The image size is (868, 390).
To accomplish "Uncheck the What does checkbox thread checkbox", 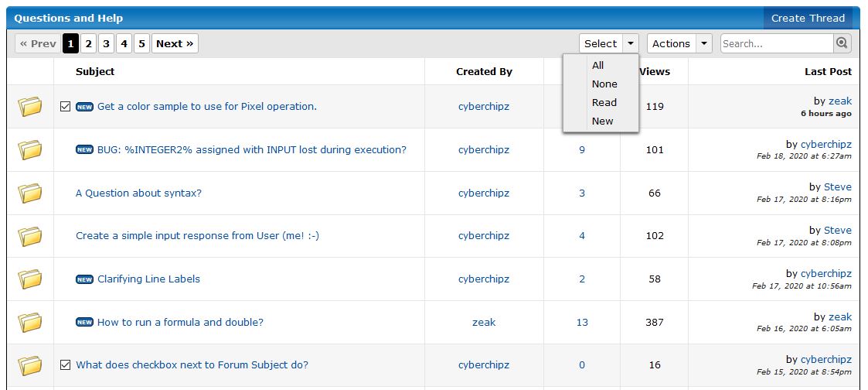I will tap(66, 365).
